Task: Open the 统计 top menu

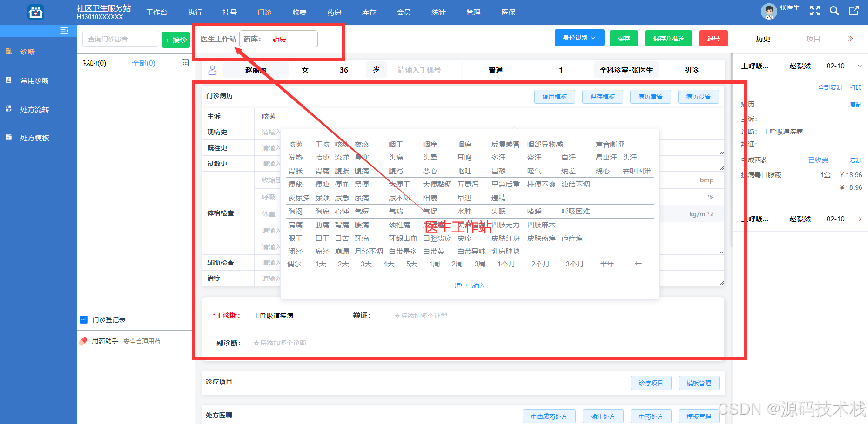Action: [438, 13]
